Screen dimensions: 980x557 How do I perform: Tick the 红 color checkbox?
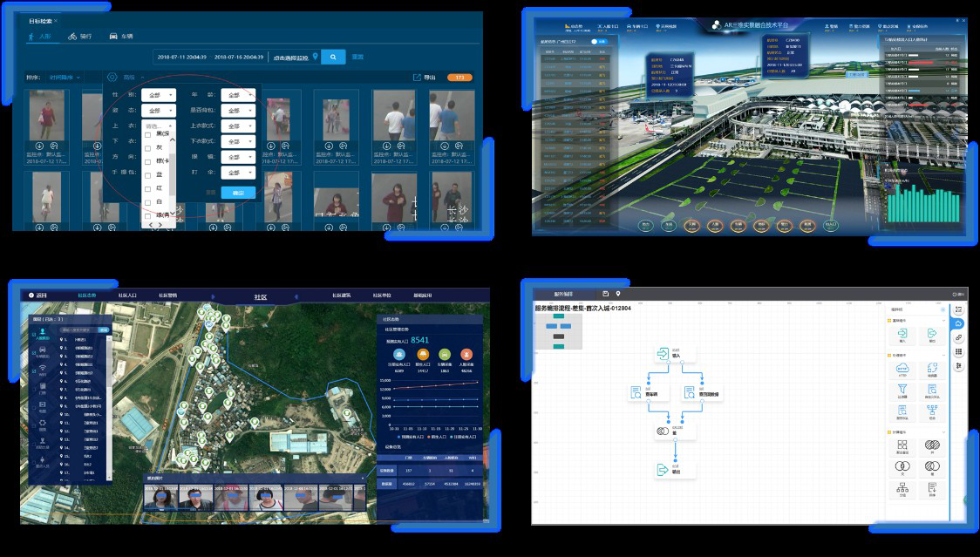[147, 187]
